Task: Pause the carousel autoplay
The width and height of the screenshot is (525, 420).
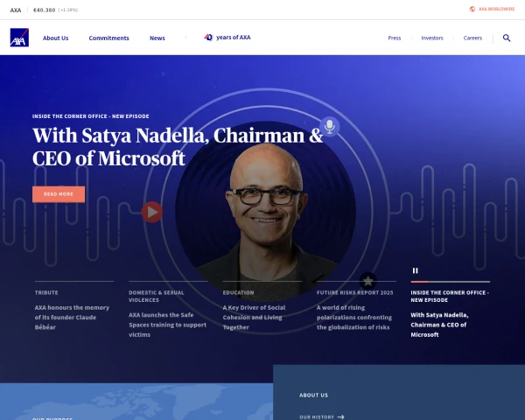Action: [x=415, y=270]
